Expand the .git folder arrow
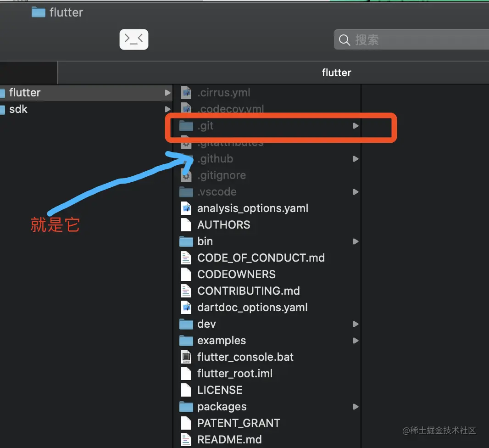 click(356, 126)
